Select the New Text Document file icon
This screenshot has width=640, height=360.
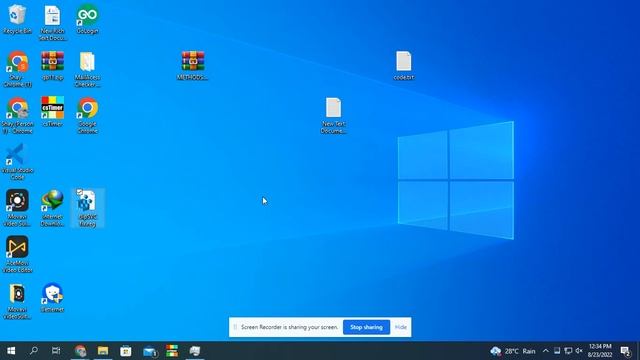[333, 115]
